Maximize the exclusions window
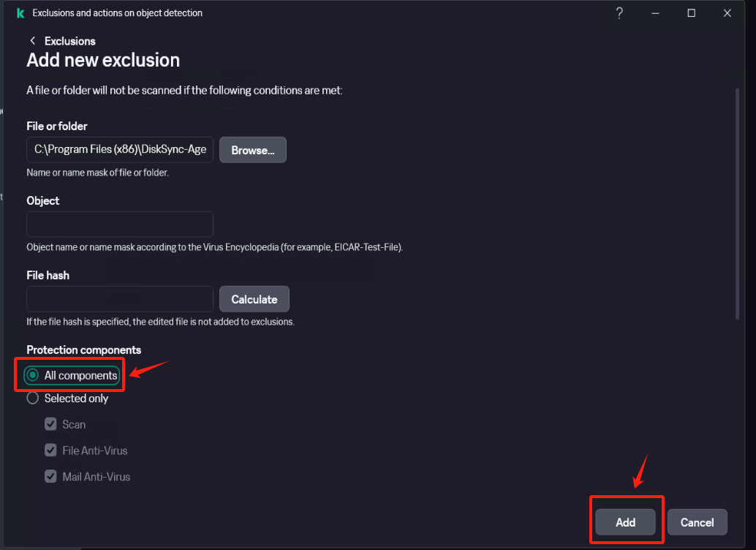 click(x=692, y=13)
